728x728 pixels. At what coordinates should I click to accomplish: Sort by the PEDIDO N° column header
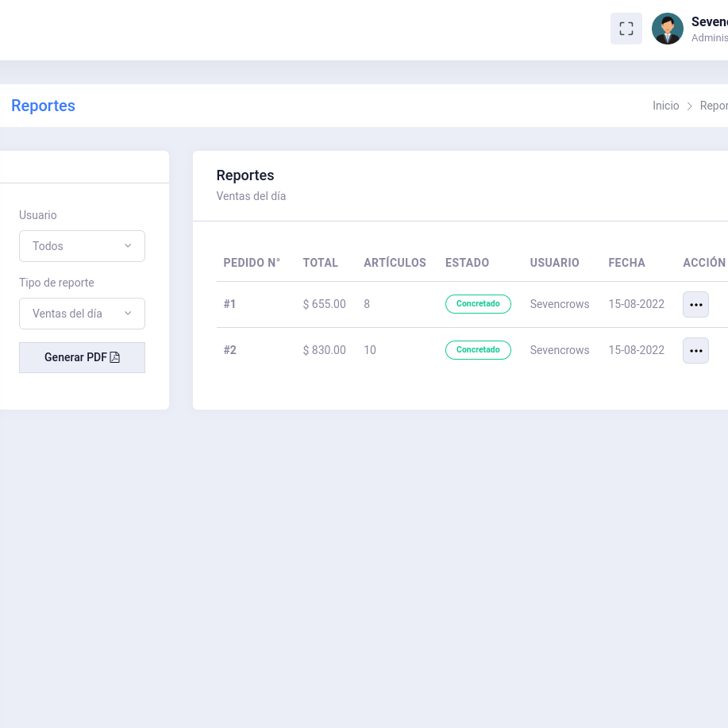pyautogui.click(x=252, y=263)
